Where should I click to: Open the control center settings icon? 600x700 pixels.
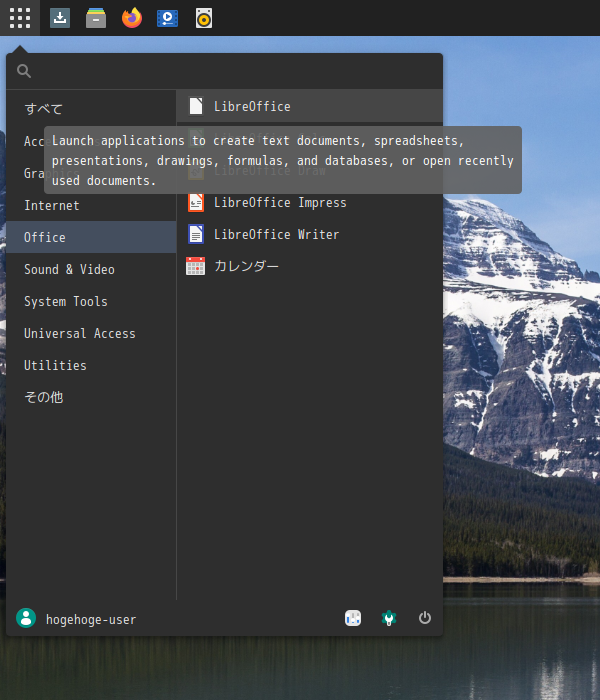[x=353, y=618]
